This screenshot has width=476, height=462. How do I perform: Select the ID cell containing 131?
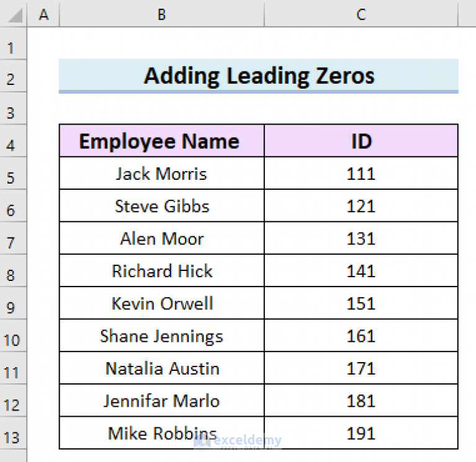(x=361, y=238)
